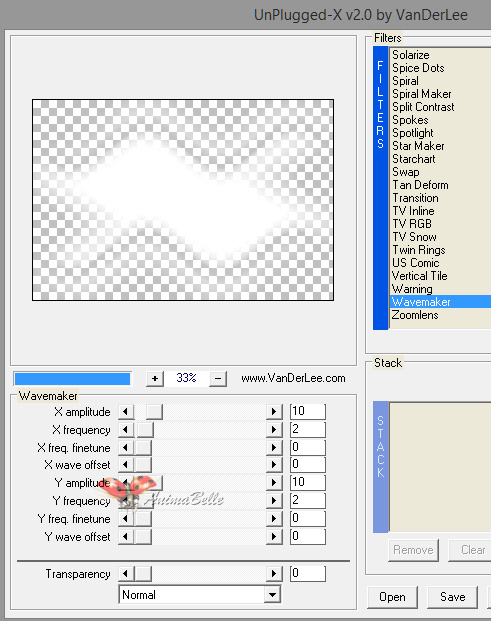Viewport: 491px width, 621px height.
Task: Click the Remove stack button
Action: (x=413, y=550)
